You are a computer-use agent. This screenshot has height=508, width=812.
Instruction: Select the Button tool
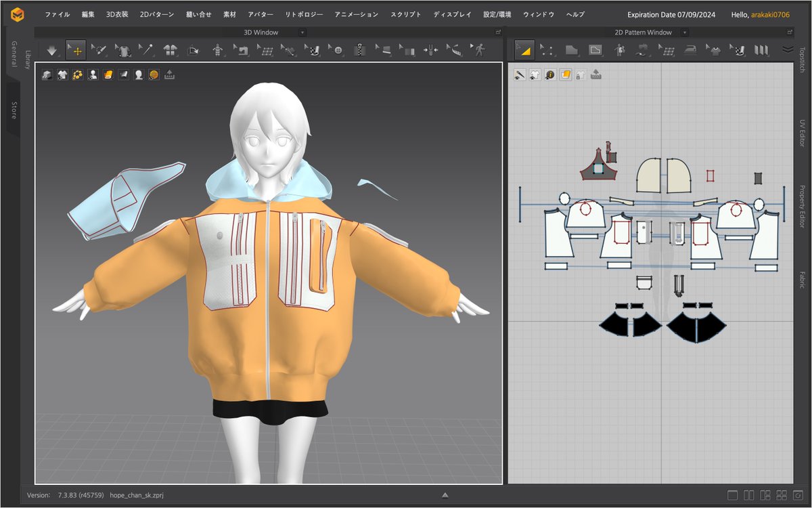tap(336, 50)
